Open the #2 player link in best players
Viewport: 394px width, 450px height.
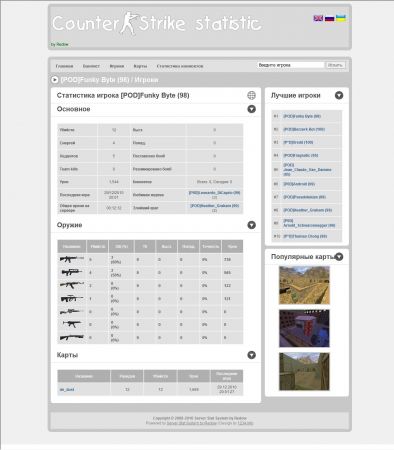click(x=304, y=129)
